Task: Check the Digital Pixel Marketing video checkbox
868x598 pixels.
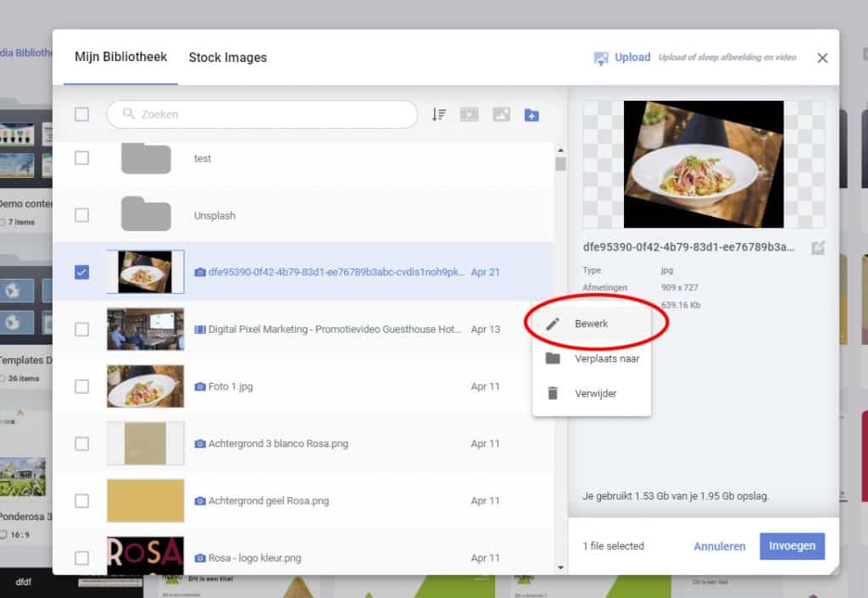Action: (x=81, y=329)
